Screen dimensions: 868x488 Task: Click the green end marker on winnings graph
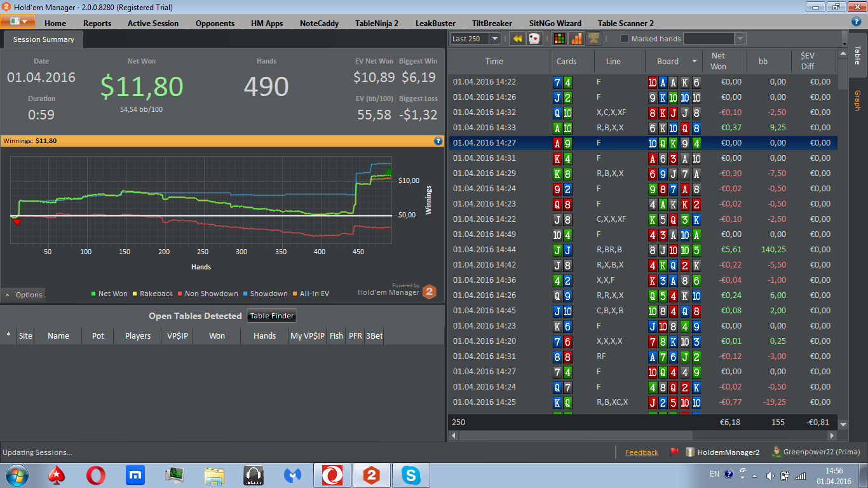(x=389, y=172)
